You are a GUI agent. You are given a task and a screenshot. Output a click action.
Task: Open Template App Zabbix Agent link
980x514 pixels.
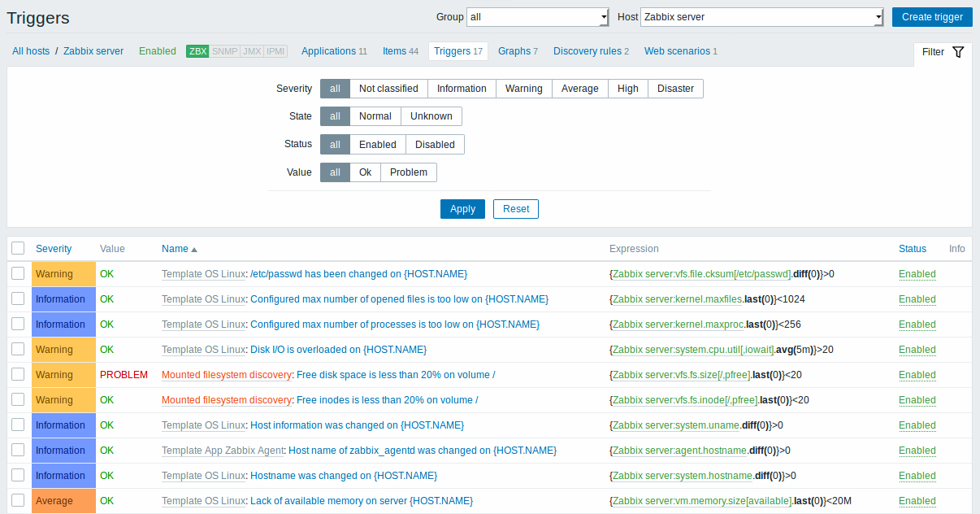[x=223, y=451]
